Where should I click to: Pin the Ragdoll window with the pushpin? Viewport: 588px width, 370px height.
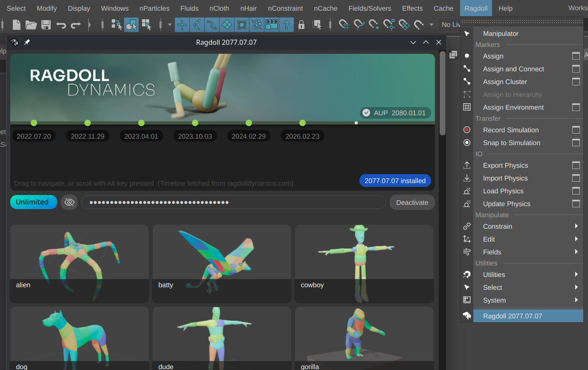pyautogui.click(x=27, y=42)
